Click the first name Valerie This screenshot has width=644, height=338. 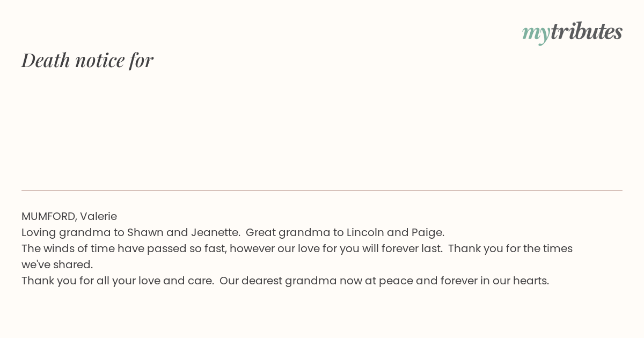click(x=98, y=217)
